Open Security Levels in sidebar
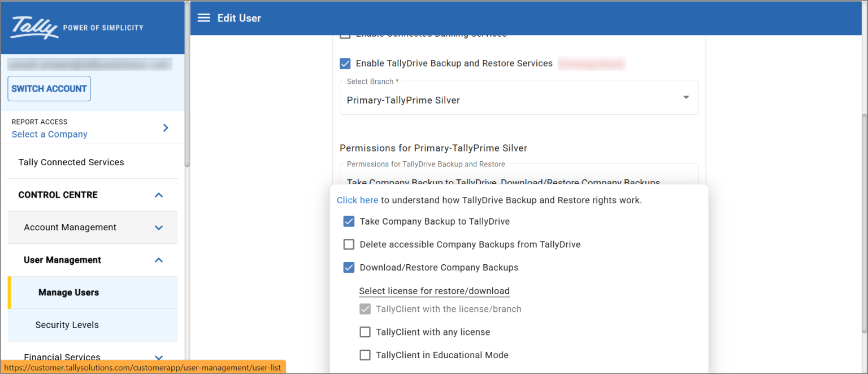868x374 pixels. click(93, 325)
